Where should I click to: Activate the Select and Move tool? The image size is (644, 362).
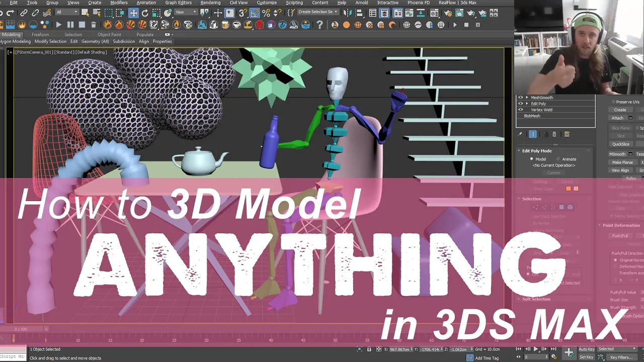(x=133, y=13)
